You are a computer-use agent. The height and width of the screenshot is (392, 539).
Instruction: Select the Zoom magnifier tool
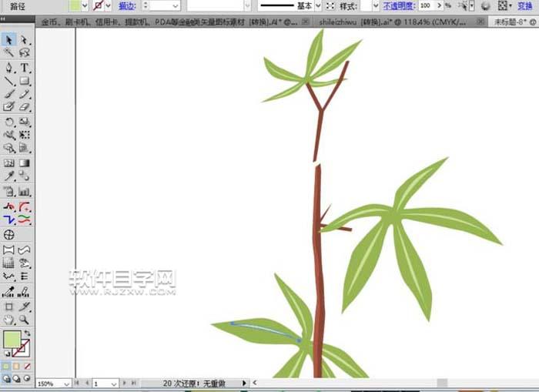coord(24,319)
